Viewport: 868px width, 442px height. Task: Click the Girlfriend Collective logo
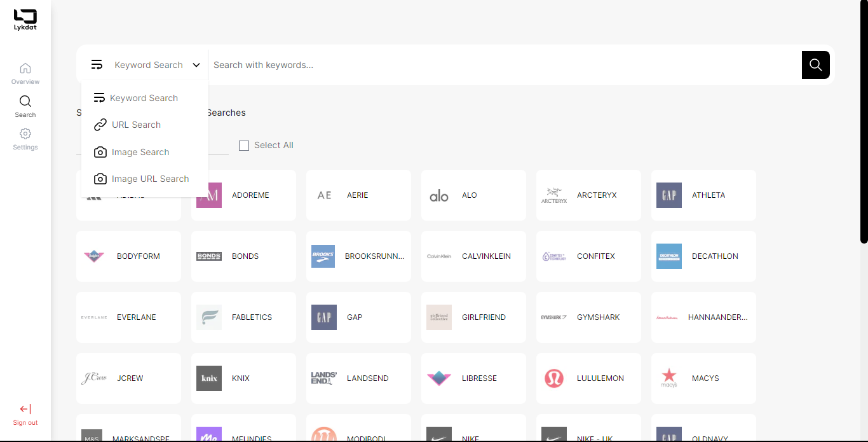[439, 317]
